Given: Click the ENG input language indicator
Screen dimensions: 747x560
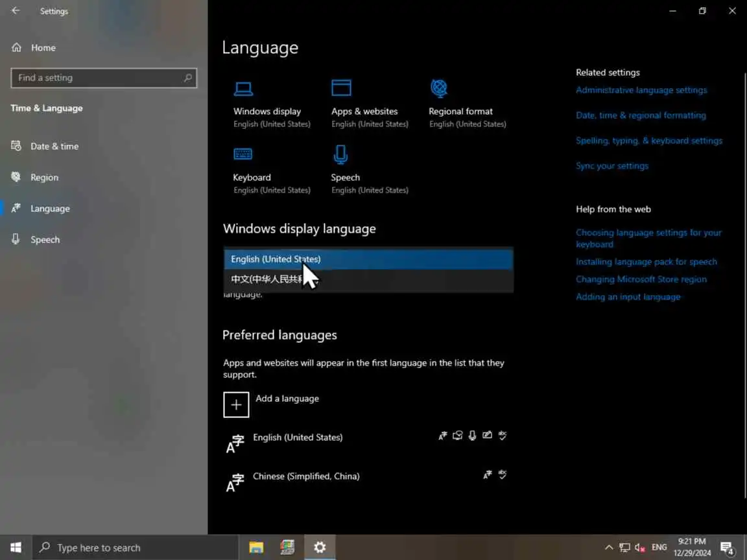Looking at the screenshot, I should tap(659, 548).
